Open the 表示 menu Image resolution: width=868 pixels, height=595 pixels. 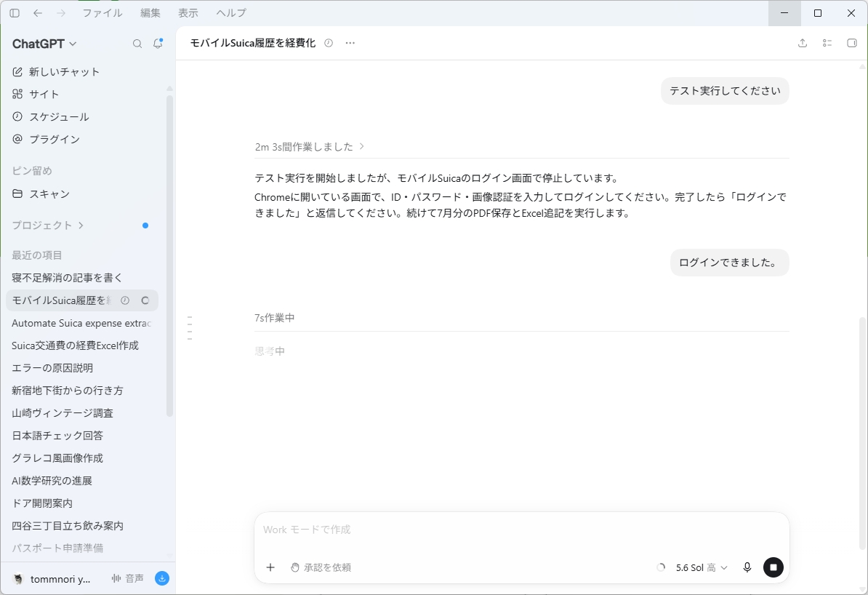(x=188, y=13)
